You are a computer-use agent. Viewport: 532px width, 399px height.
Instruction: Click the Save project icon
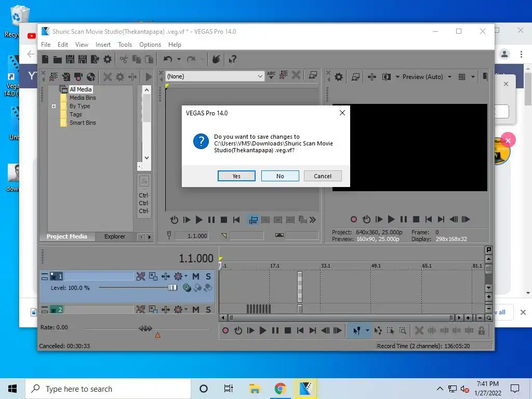70,59
